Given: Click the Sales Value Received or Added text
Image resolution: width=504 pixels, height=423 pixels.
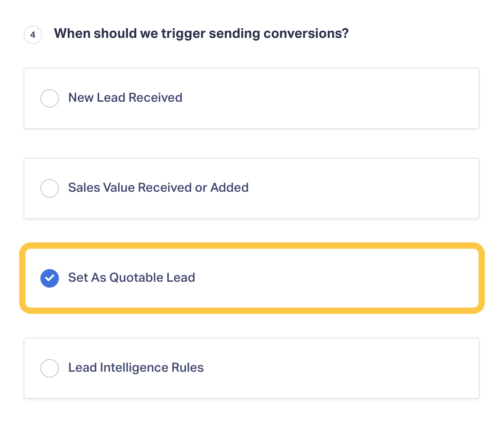Looking at the screenshot, I should tap(159, 188).
